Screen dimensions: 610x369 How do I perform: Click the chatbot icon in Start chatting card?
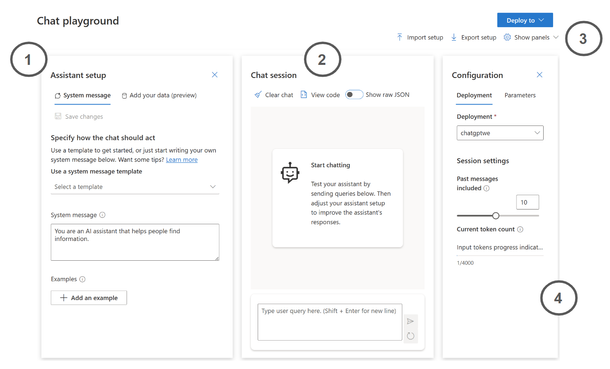(x=290, y=173)
